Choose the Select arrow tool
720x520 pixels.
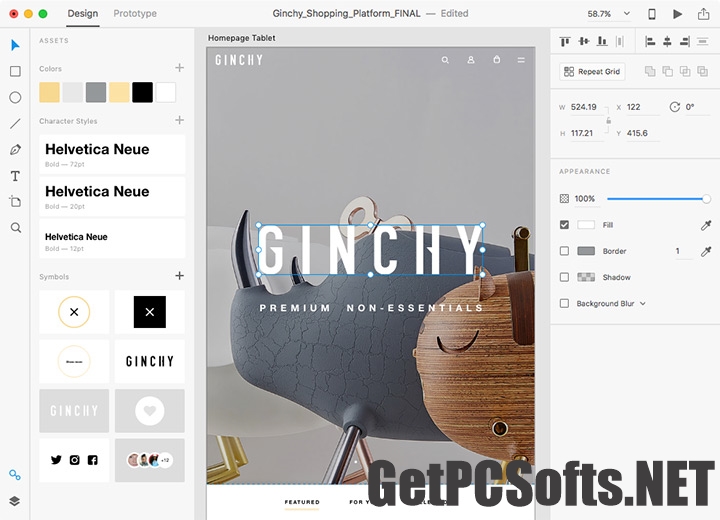tap(15, 45)
